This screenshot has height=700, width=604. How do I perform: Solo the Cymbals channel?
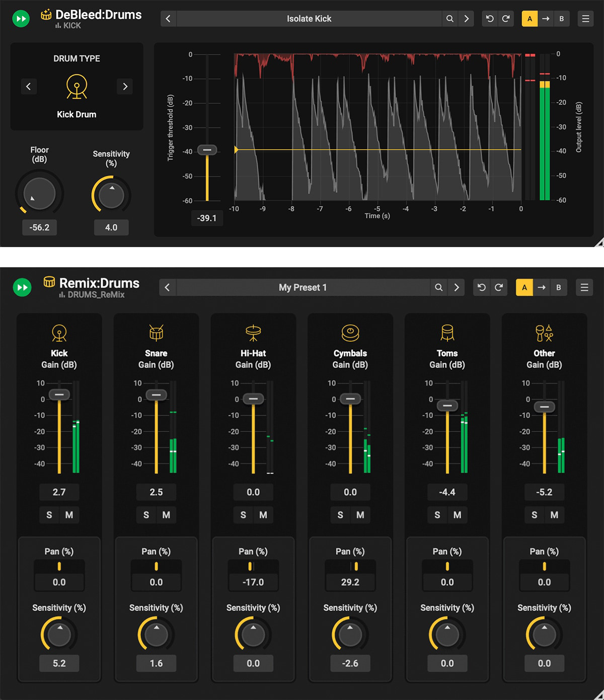340,515
